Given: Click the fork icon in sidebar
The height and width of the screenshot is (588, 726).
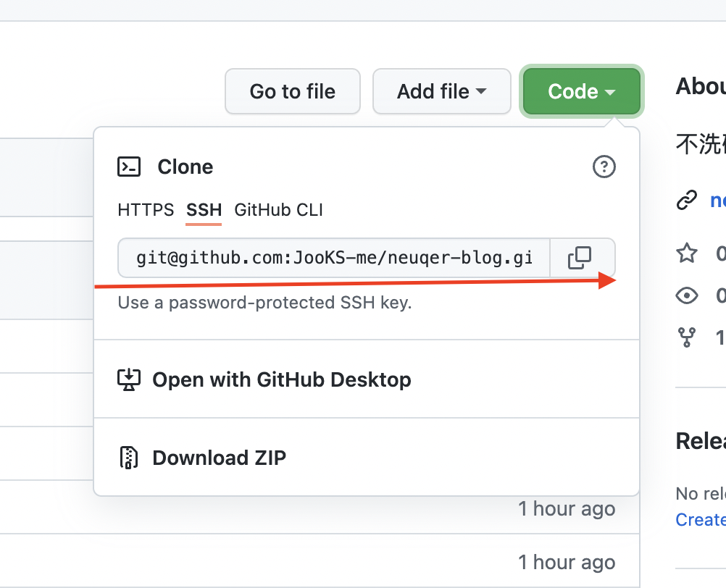Looking at the screenshot, I should coord(686,337).
